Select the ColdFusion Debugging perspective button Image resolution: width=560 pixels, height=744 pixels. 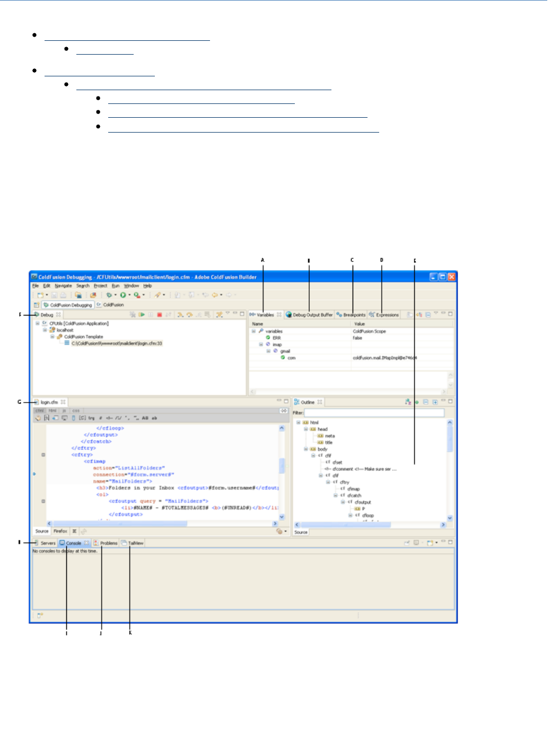[67, 305]
